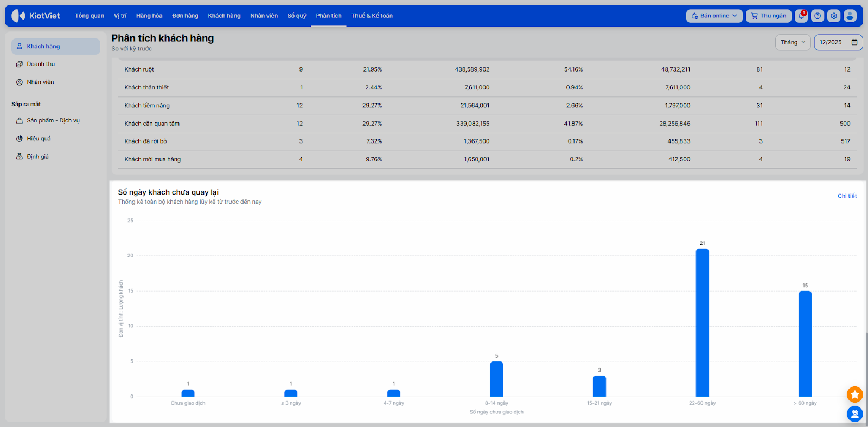Click the KiotViet logo icon
Viewport: 868px width, 427px height.
click(x=18, y=16)
